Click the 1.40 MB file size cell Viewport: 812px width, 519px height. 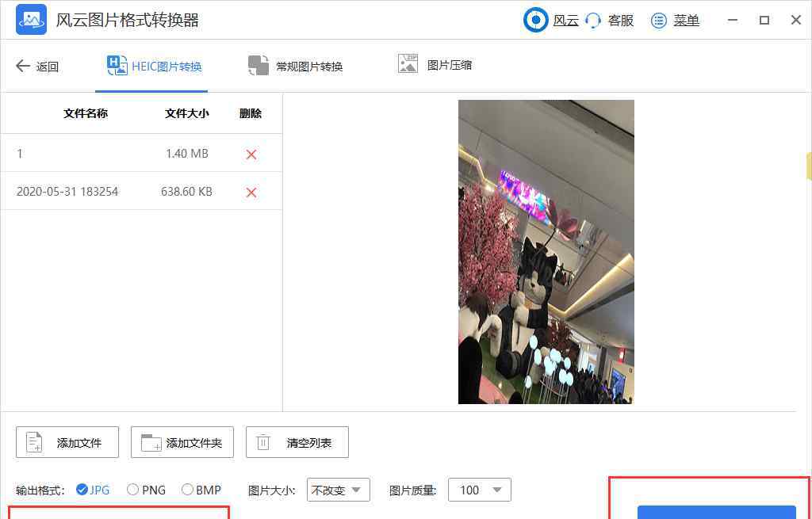pyautogui.click(x=187, y=154)
